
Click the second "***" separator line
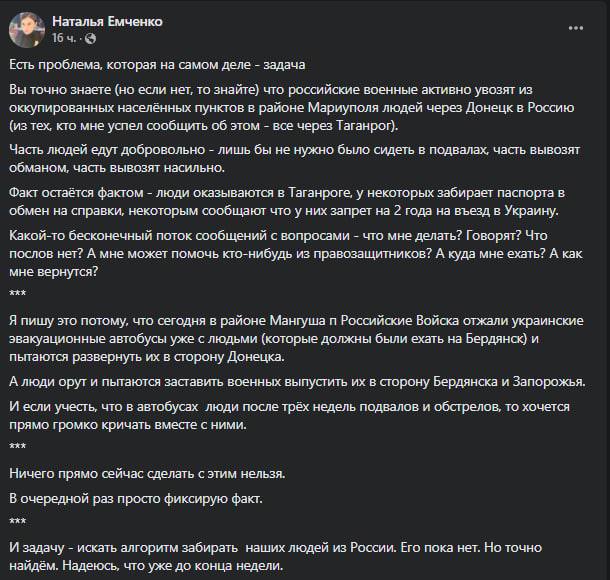(x=16, y=444)
